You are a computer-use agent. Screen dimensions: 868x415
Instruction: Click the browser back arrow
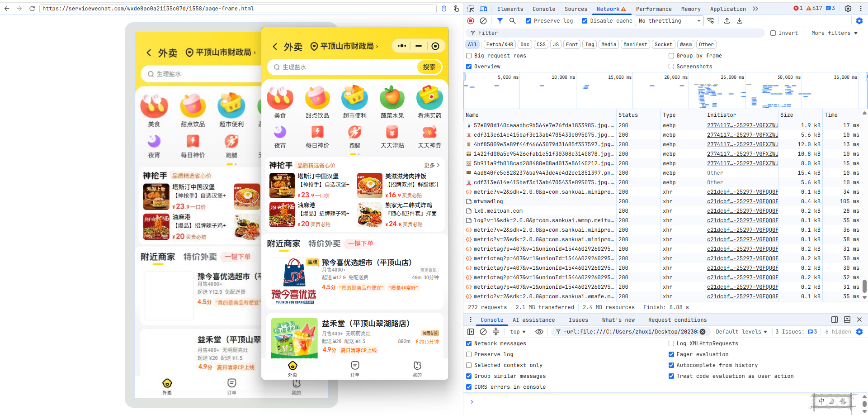click(x=7, y=9)
